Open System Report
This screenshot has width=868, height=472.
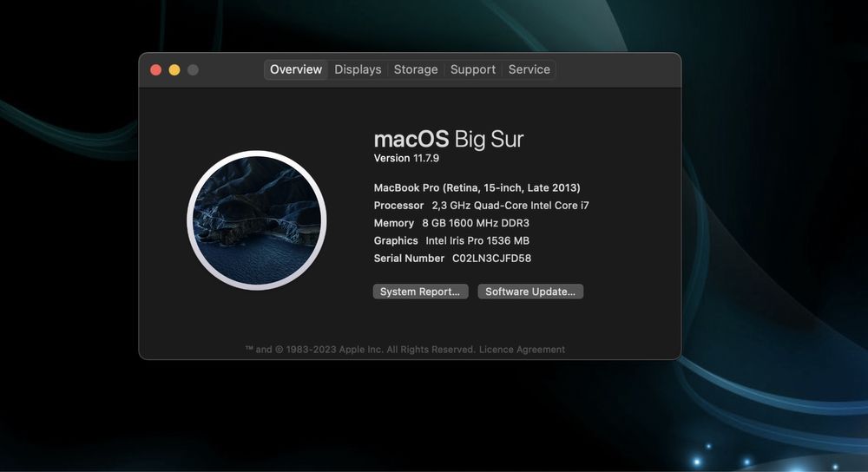(x=420, y=292)
